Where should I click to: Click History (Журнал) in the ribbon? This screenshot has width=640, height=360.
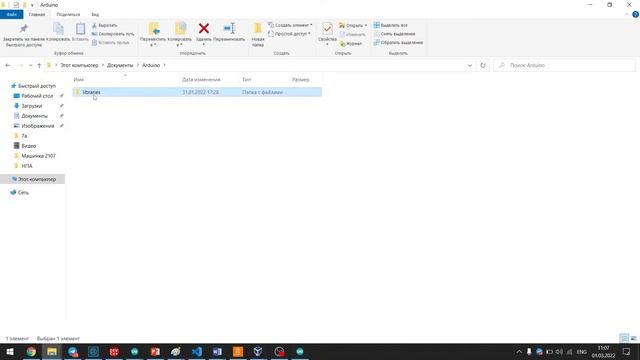351,43
